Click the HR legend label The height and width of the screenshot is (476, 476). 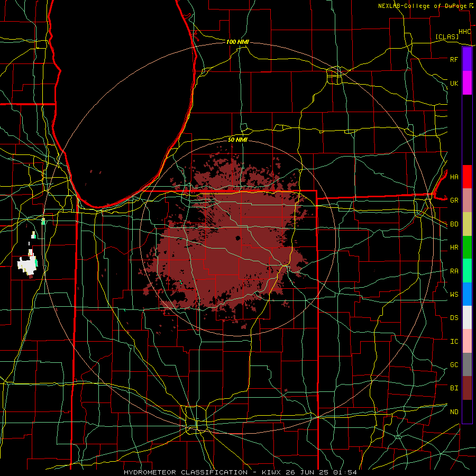click(x=454, y=248)
